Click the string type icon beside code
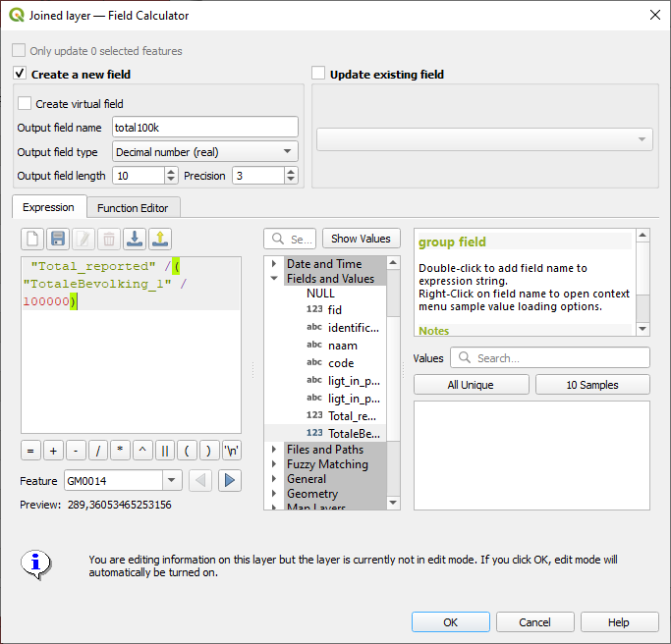 pyautogui.click(x=314, y=362)
